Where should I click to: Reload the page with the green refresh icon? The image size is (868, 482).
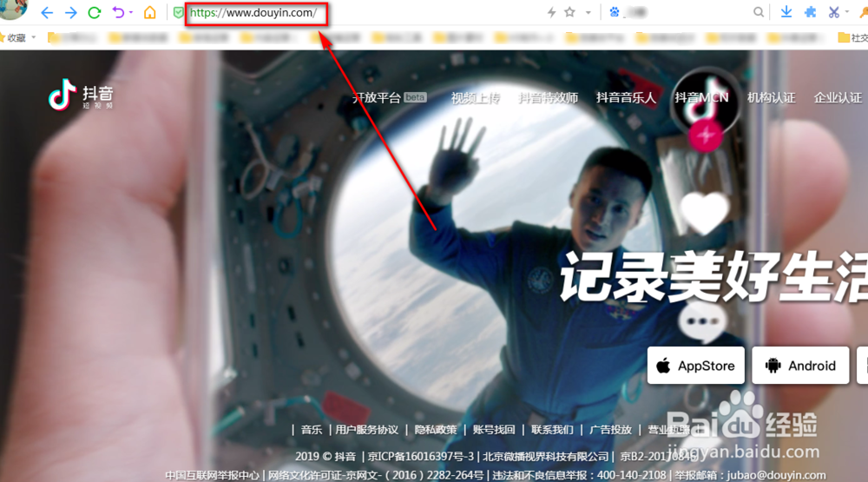[x=94, y=12]
